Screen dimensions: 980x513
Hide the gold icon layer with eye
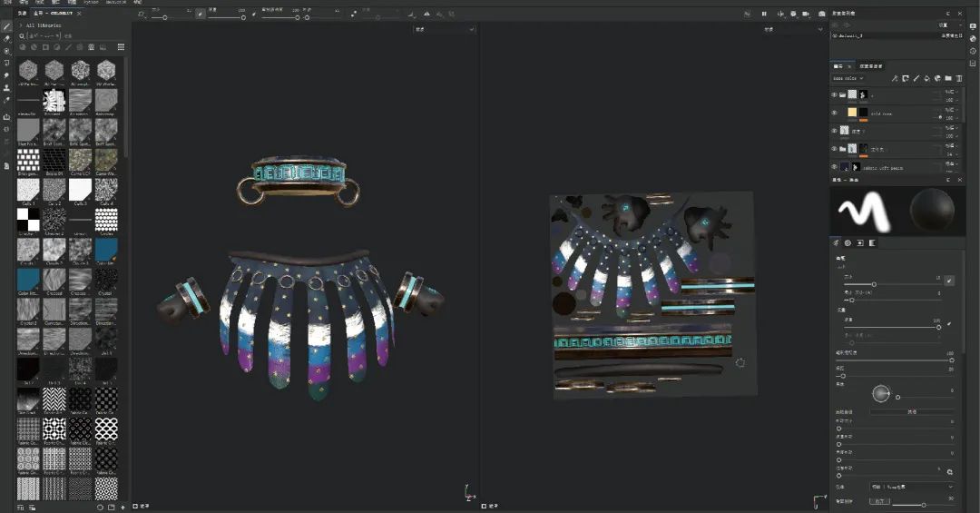pos(835,113)
